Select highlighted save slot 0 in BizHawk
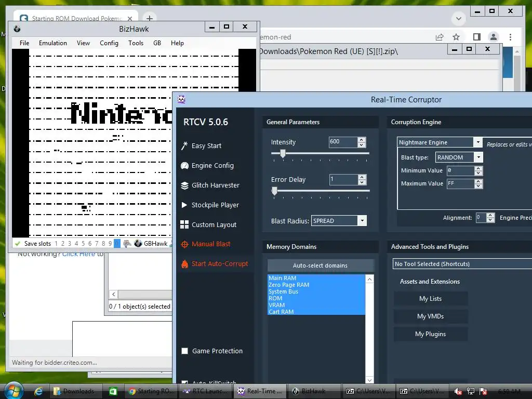The image size is (532, 399). click(117, 243)
